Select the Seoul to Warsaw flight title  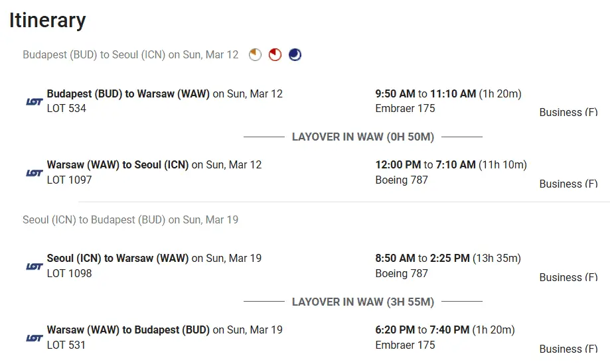pos(117,259)
